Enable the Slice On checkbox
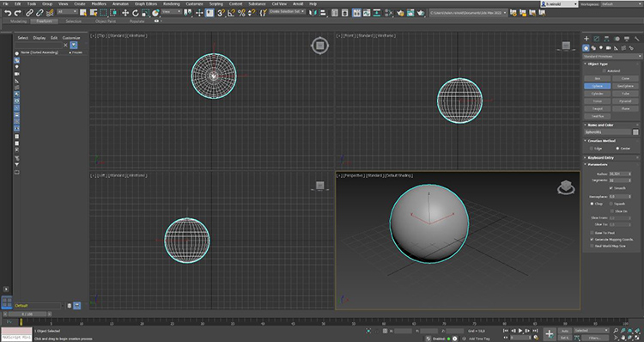The width and height of the screenshot is (644, 342). [x=612, y=211]
